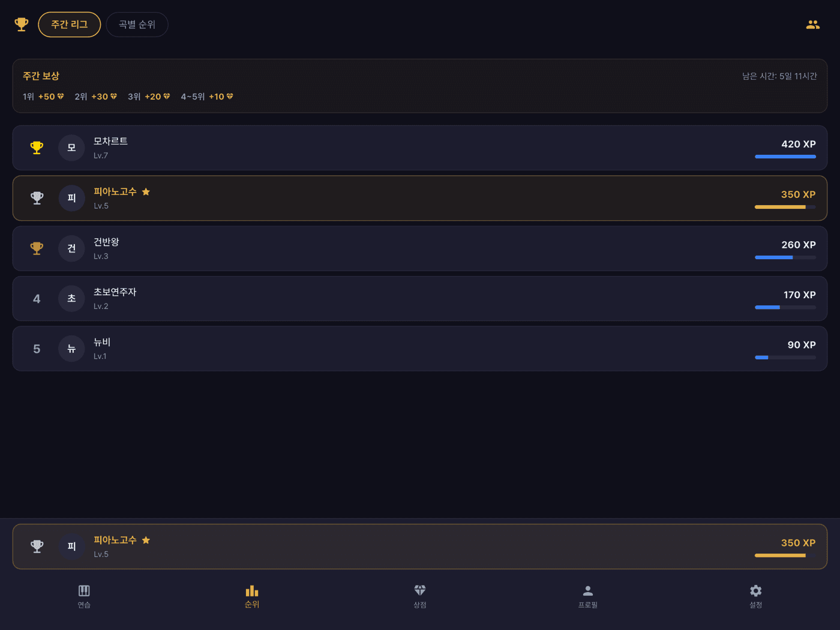Click the gold trophy beside 모차르트

click(x=37, y=148)
